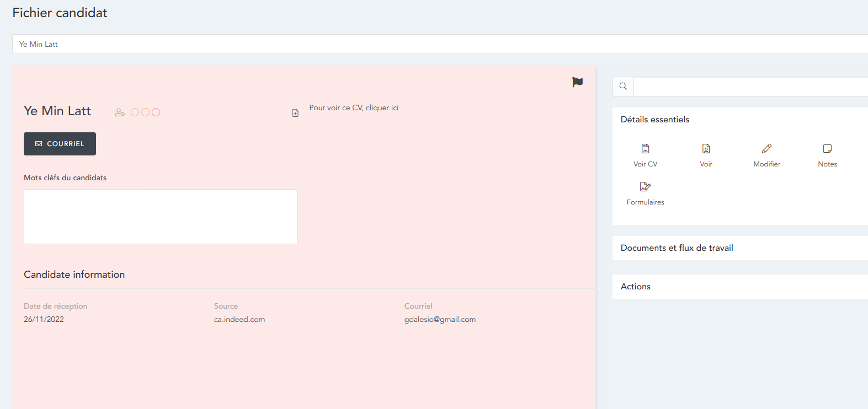Click 'Pour voir ce CV, cliquer ici' link
Image resolution: width=868 pixels, height=409 pixels.
[x=354, y=108]
